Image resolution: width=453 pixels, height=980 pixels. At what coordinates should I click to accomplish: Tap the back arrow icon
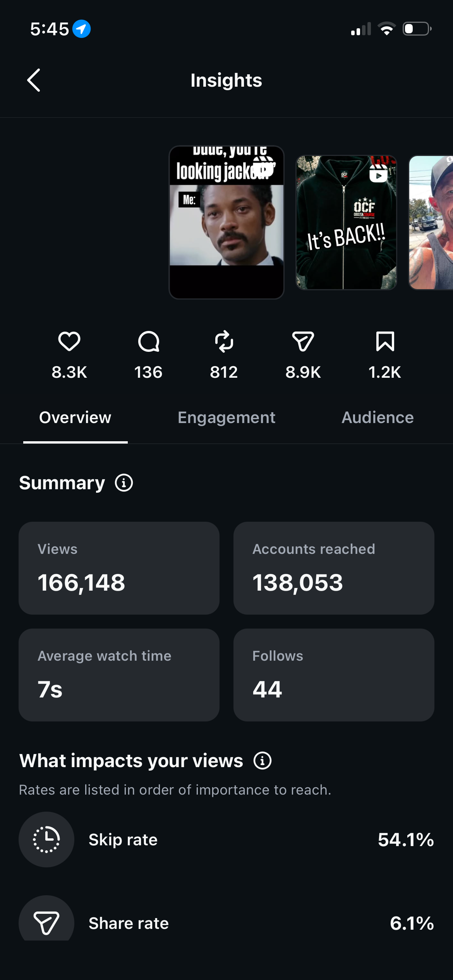point(34,80)
